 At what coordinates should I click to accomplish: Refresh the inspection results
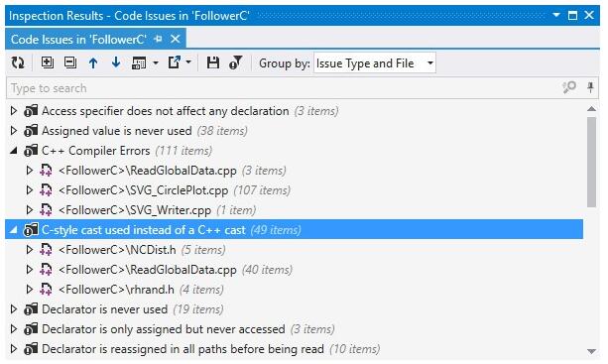pos(18,62)
